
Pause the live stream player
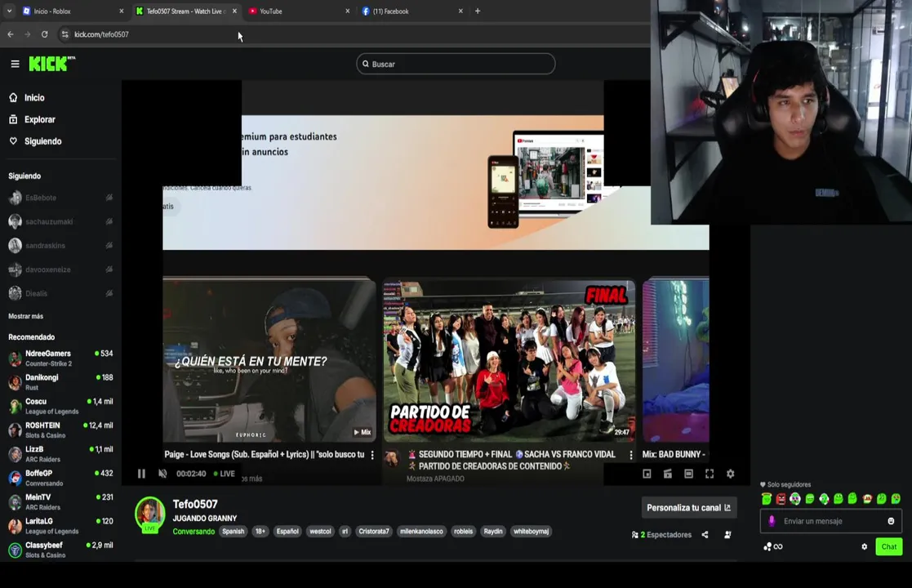point(141,474)
